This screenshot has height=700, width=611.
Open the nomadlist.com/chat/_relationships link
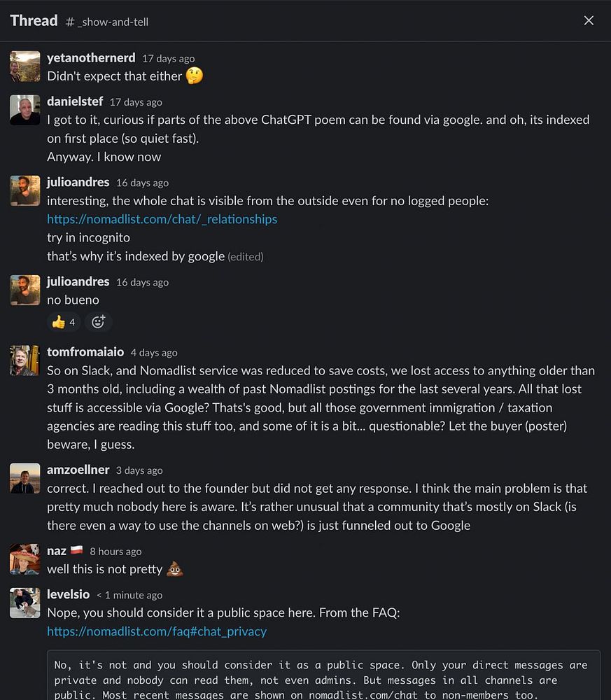tap(162, 219)
